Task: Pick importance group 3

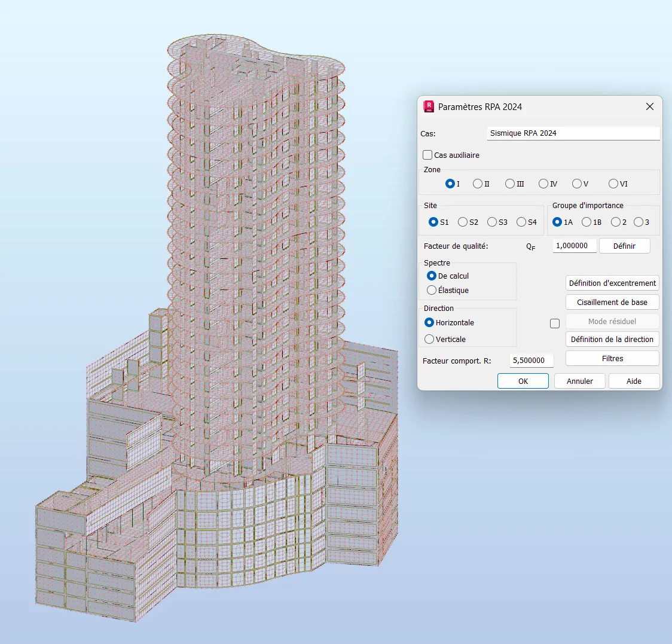Action: tap(638, 222)
